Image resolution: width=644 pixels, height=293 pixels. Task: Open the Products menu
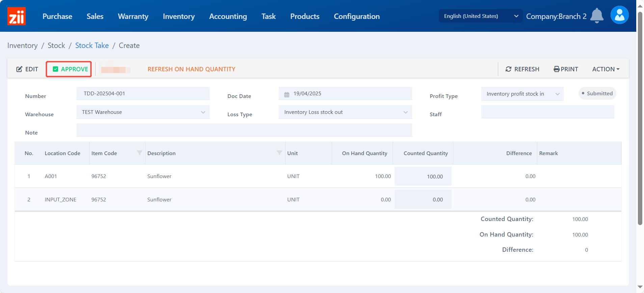305,16
